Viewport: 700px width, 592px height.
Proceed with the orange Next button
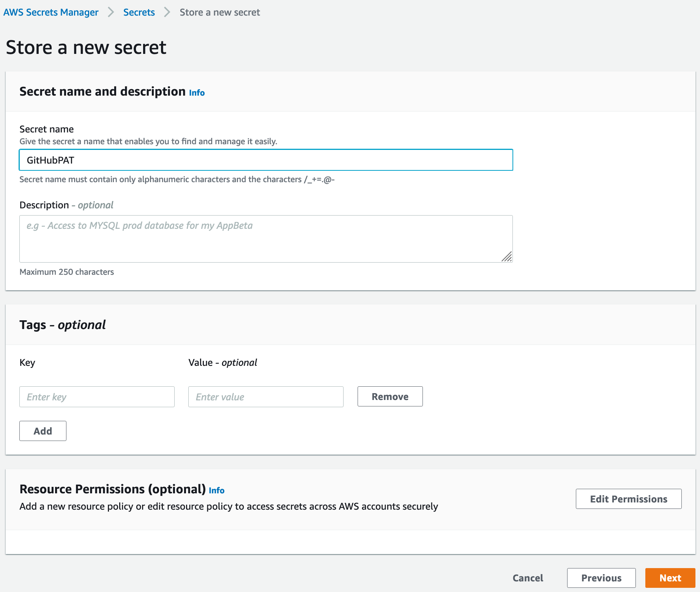pyautogui.click(x=670, y=578)
